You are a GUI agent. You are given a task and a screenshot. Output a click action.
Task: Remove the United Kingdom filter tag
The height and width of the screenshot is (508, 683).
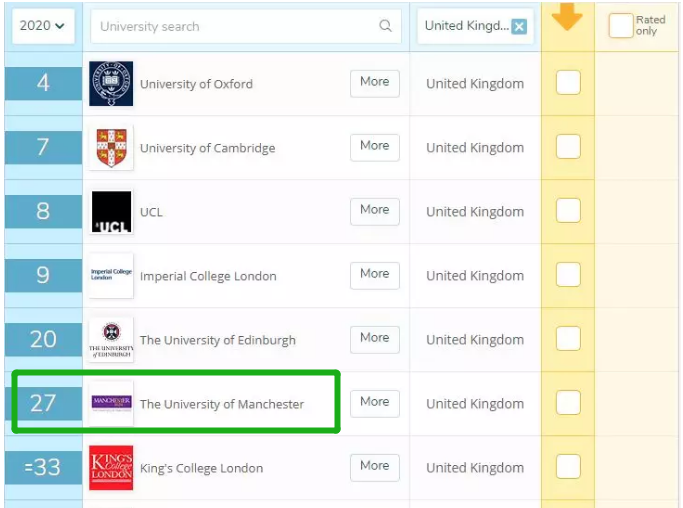click(x=519, y=27)
